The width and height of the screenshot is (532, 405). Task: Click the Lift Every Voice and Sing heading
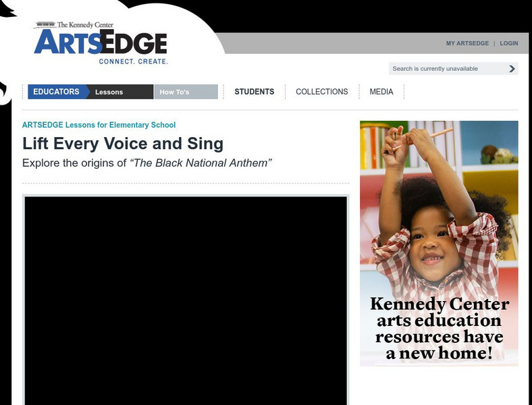coord(123,144)
